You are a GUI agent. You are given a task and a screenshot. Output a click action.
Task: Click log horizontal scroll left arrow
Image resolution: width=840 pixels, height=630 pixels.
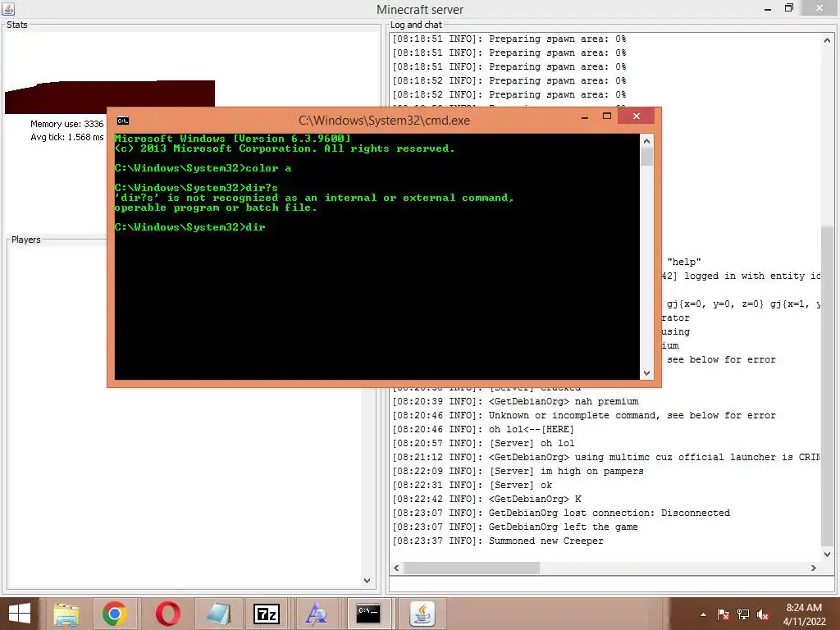(x=396, y=568)
